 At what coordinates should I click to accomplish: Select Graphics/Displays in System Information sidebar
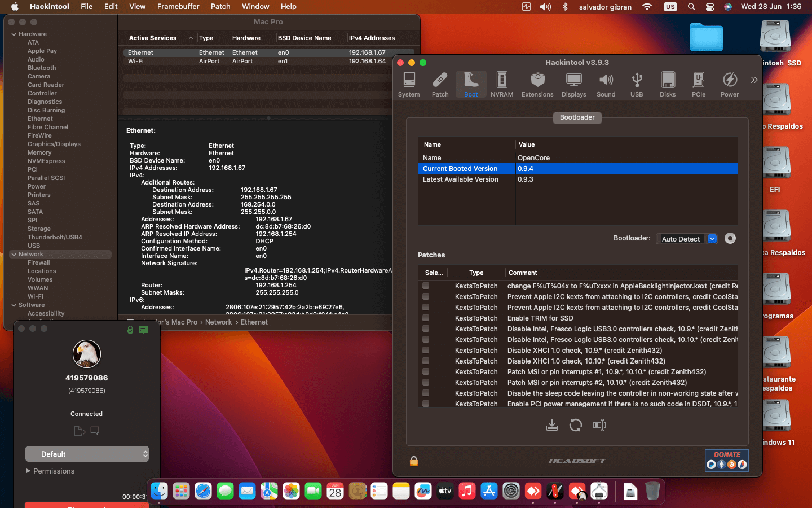point(54,144)
